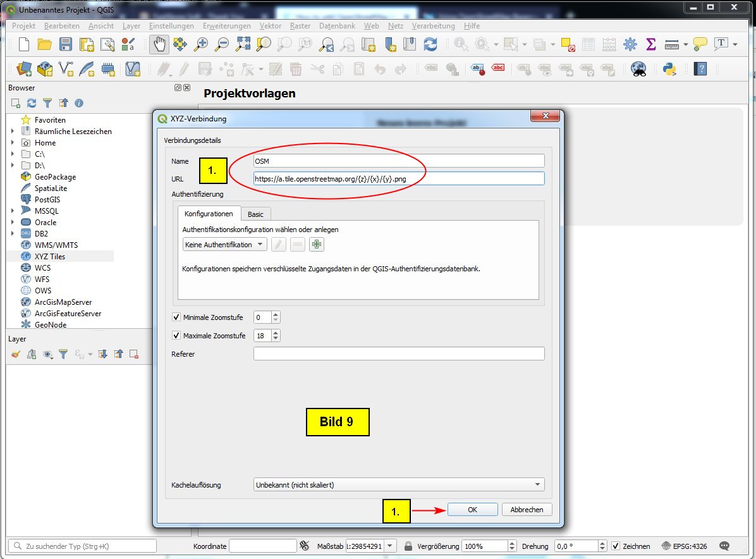Toggle the Maximale Zoomstufe checkbox
This screenshot has width=756, height=559.
click(176, 336)
